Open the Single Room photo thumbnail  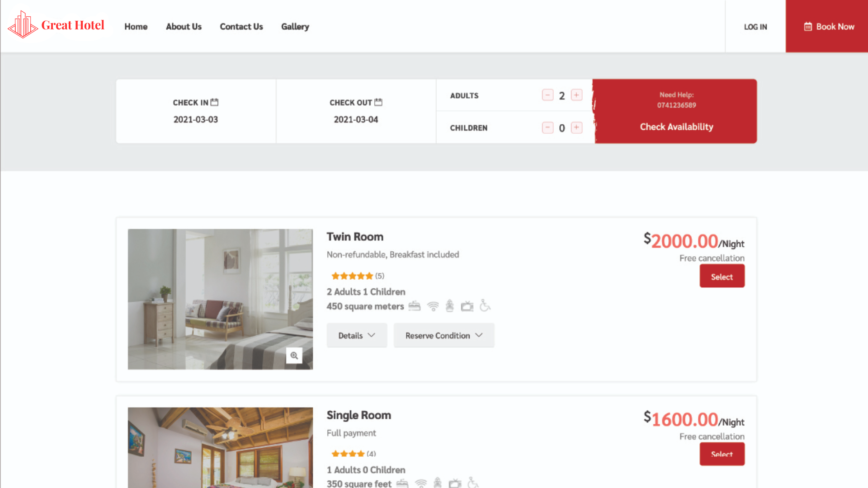tap(220, 447)
